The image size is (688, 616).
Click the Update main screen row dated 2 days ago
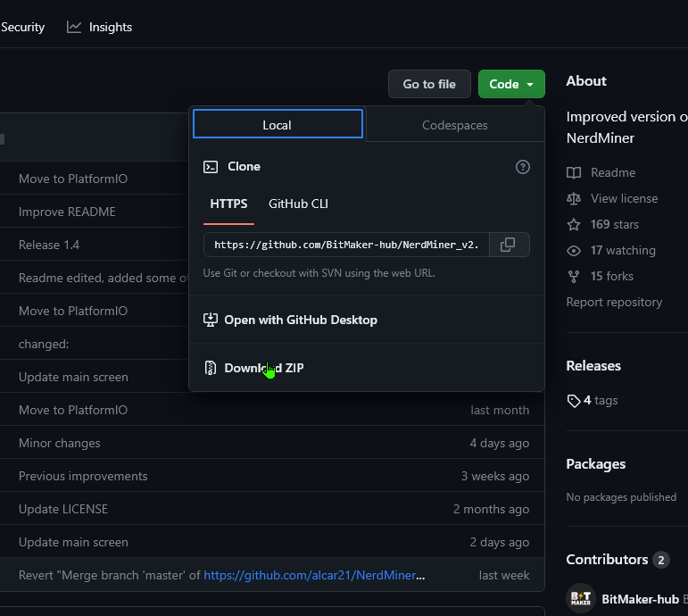[272, 542]
